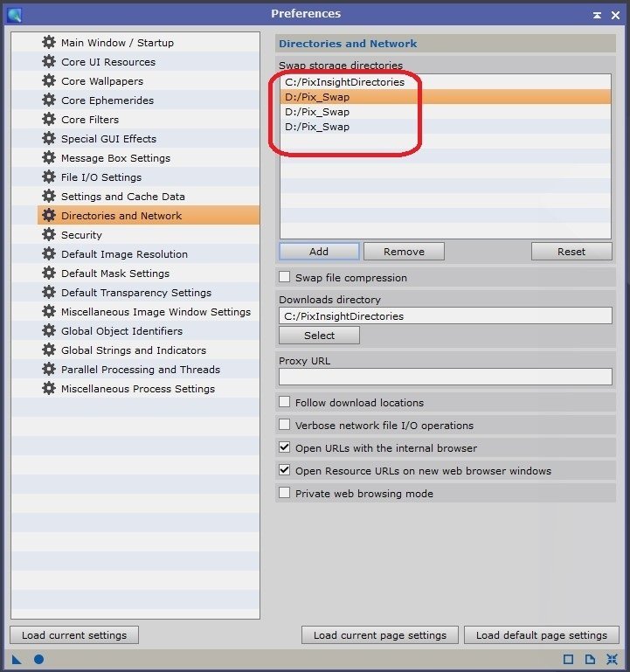
Task: Click the Downloads directory text field
Action: click(x=446, y=315)
